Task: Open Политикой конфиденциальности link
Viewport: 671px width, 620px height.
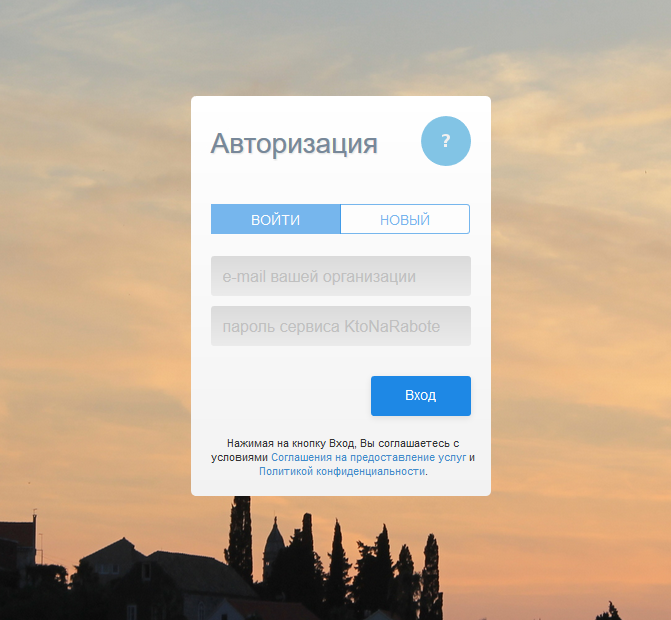Action: point(342,472)
